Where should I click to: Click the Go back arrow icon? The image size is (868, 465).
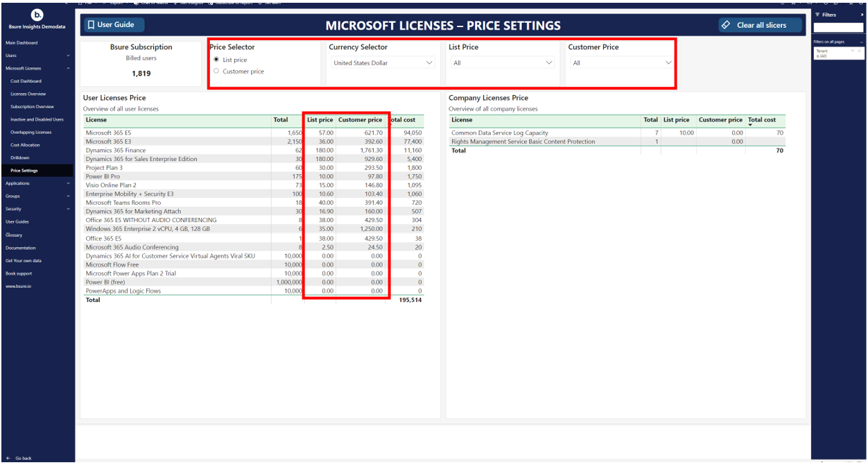[8, 458]
